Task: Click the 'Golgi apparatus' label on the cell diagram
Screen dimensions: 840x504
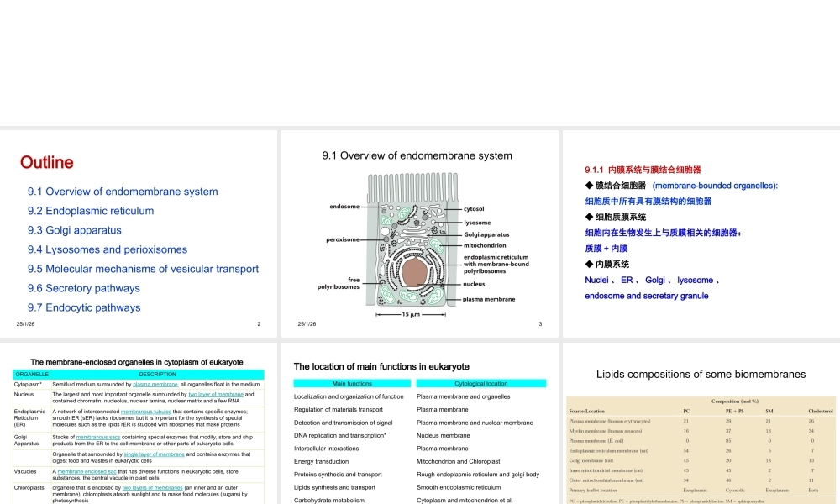Action: pyautogui.click(x=486, y=234)
